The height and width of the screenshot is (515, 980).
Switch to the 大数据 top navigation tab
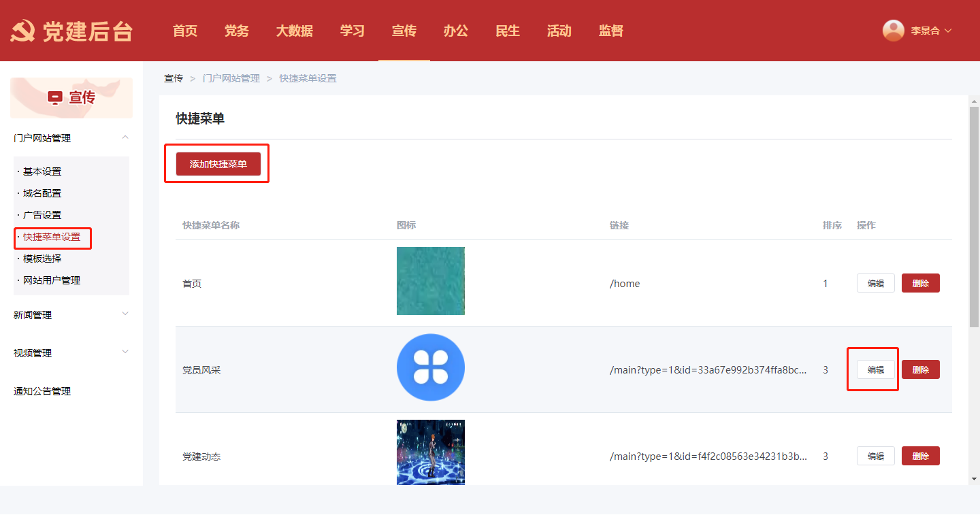[294, 31]
